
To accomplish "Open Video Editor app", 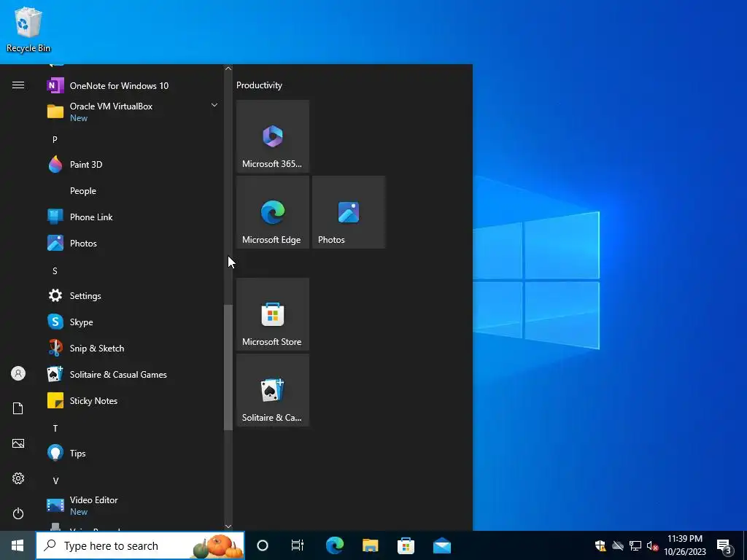I will point(133,505).
